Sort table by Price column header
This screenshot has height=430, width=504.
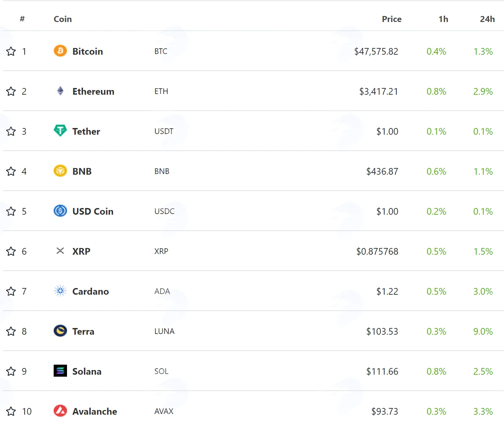pyautogui.click(x=392, y=19)
